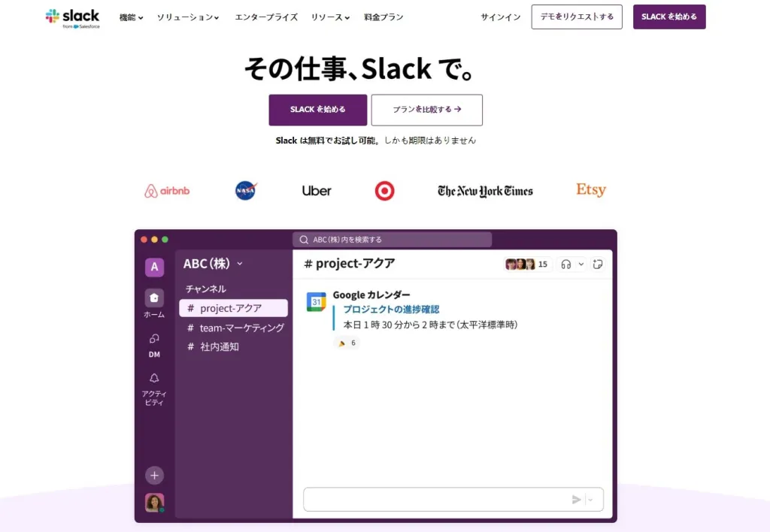Expand send options chevron
The width and height of the screenshot is (770, 532).
[590, 500]
